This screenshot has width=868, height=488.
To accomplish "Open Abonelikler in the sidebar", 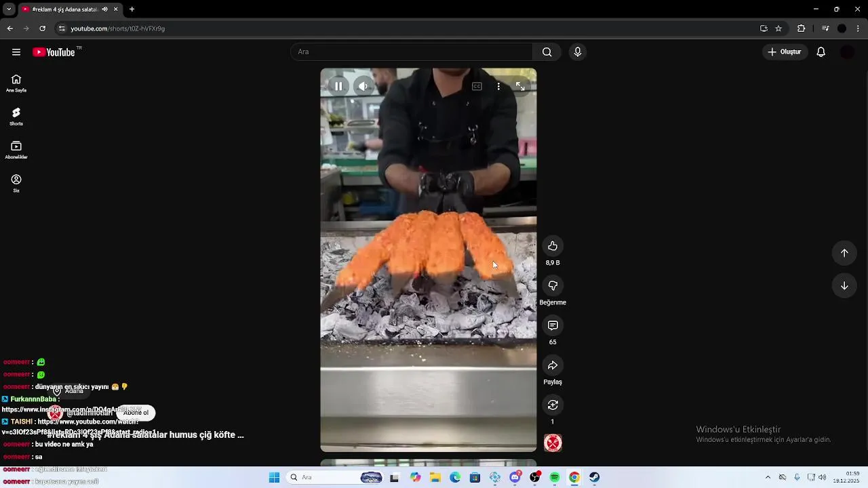I will coord(16,150).
